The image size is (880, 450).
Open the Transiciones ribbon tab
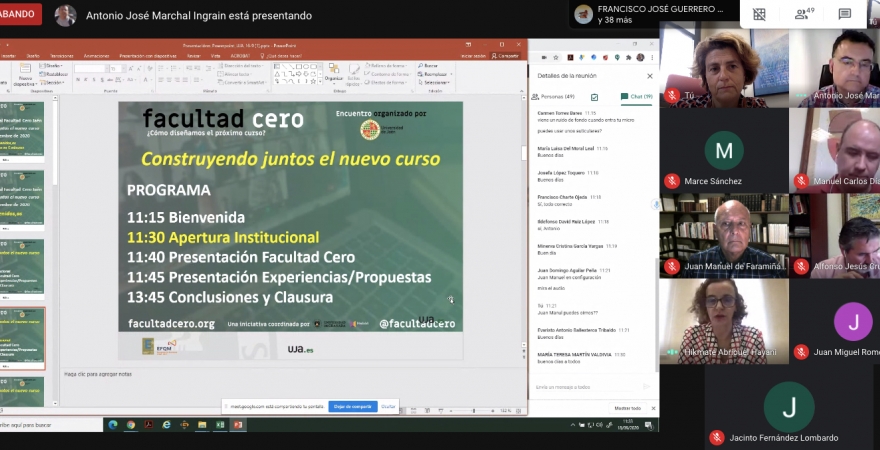tap(62, 56)
